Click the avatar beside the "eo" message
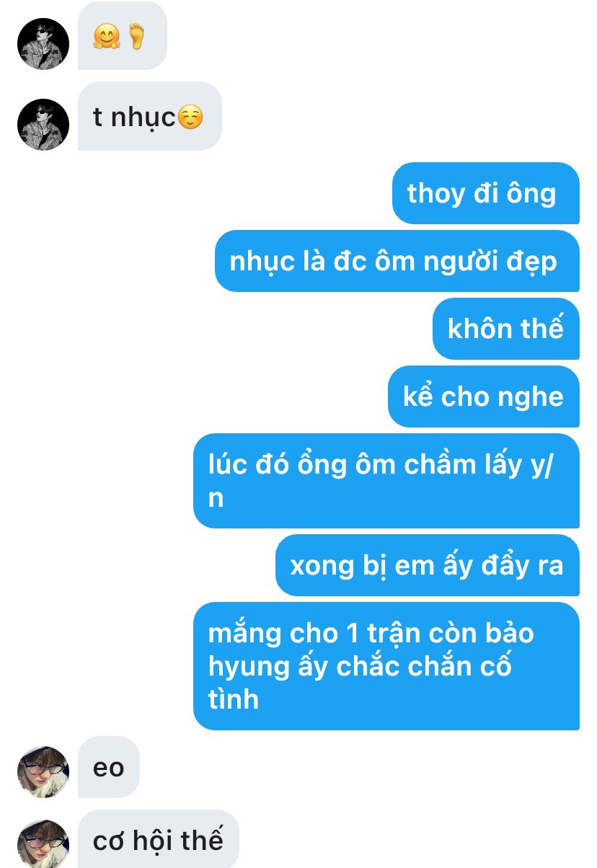The width and height of the screenshot is (597, 868). pyautogui.click(x=43, y=771)
